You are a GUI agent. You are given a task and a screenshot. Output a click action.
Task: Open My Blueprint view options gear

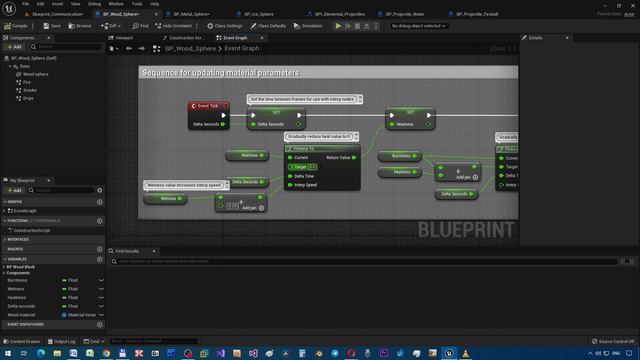tap(100, 190)
